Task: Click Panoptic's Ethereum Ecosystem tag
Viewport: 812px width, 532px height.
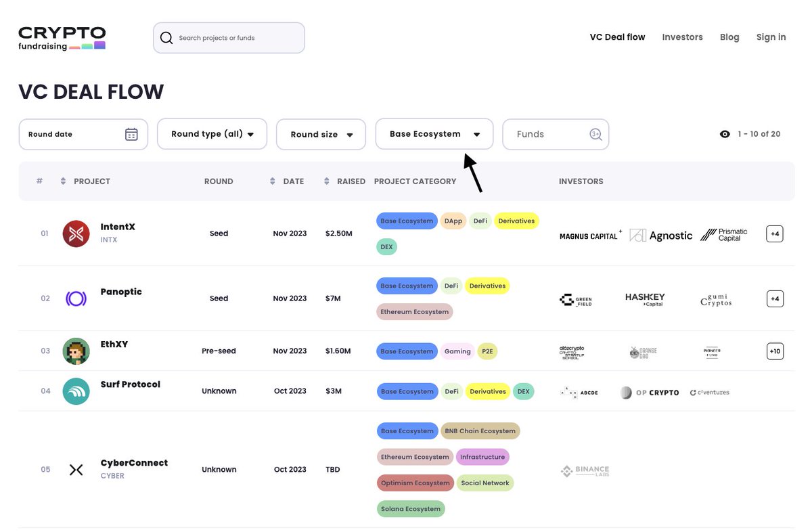Action: coord(414,312)
